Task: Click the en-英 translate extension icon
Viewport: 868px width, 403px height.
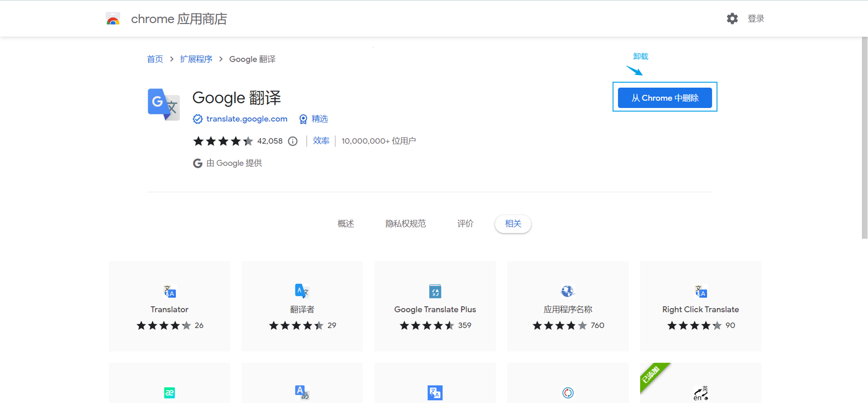Action: click(x=700, y=393)
